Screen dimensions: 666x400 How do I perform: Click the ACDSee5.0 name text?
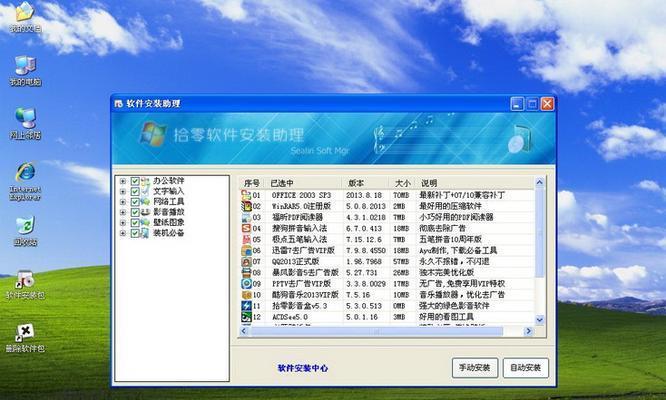(x=290, y=317)
